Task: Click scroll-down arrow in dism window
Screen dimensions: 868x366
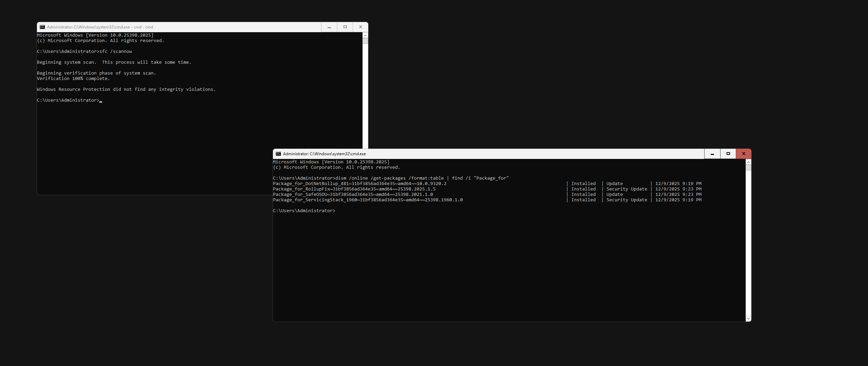Action: tap(748, 319)
